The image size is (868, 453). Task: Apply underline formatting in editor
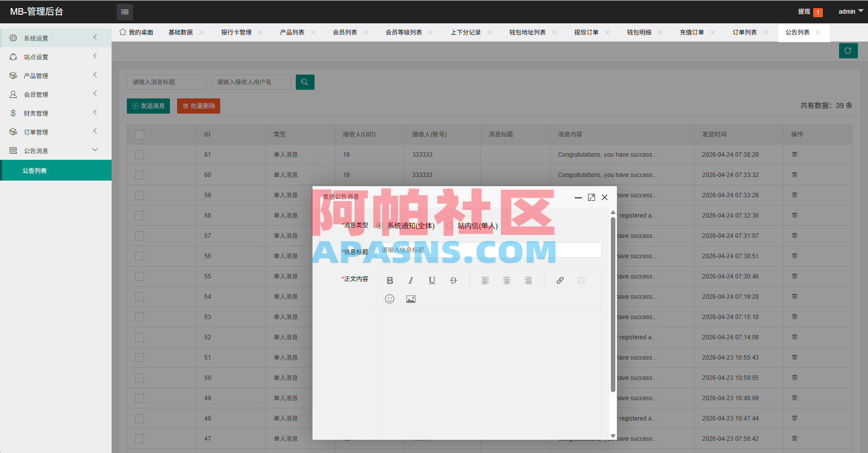click(x=432, y=281)
